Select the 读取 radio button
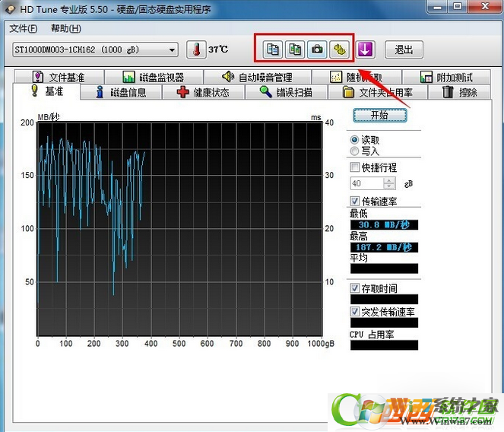The height and width of the screenshot is (432, 504). (x=354, y=141)
